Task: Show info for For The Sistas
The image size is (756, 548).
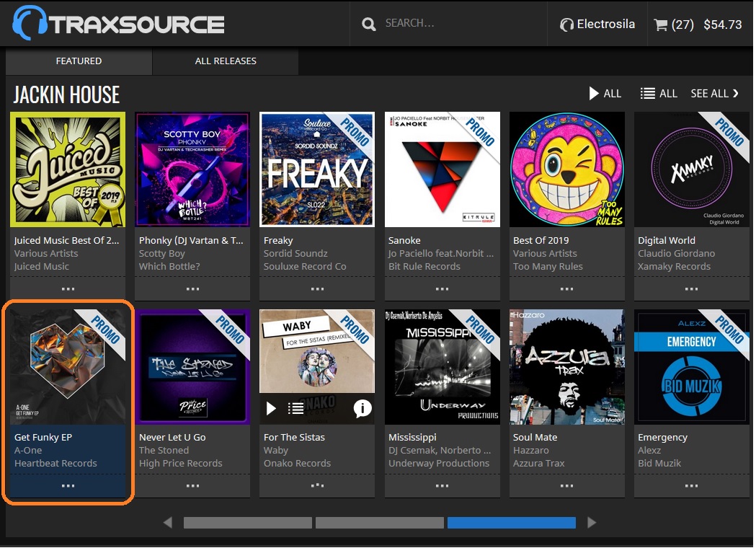Action: [363, 409]
